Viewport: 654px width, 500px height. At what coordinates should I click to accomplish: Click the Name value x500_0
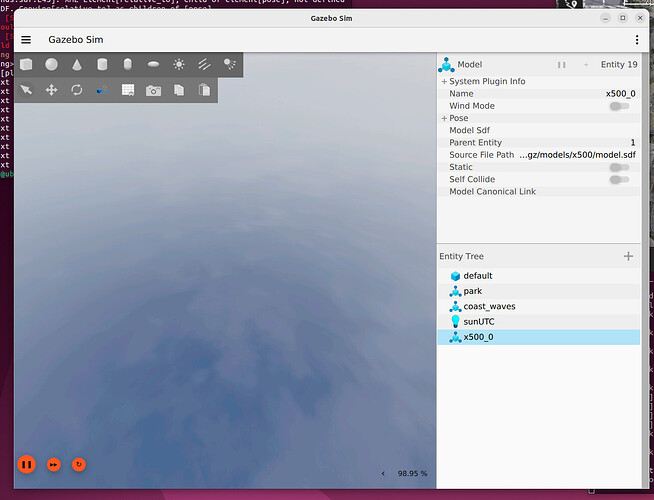[621, 94]
